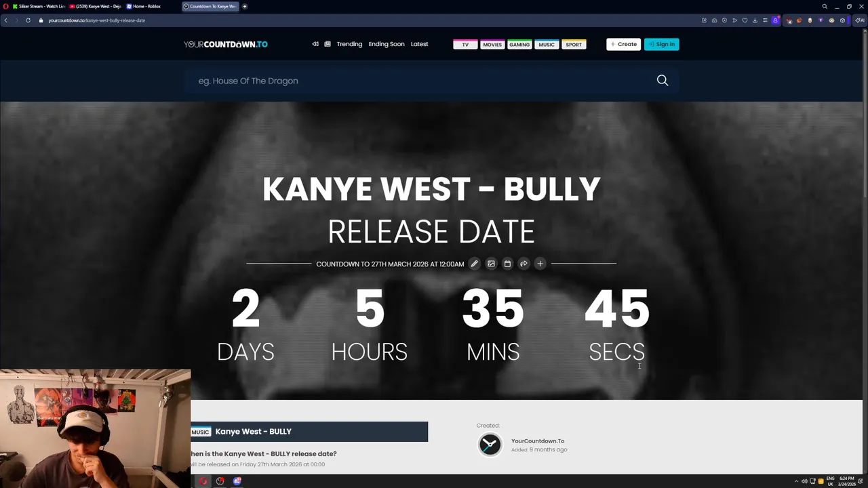The height and width of the screenshot is (488, 868).
Task: Click the browser address bar URL
Action: [x=97, y=20]
